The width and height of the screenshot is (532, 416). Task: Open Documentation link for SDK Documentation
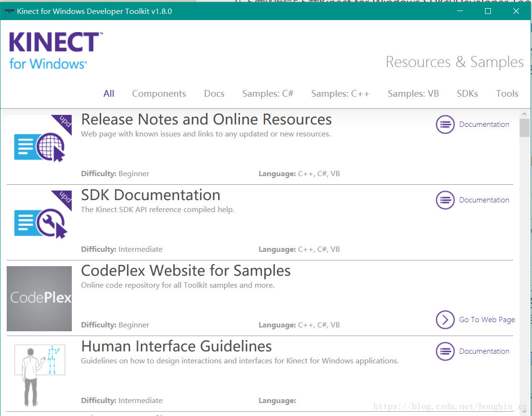tap(484, 200)
